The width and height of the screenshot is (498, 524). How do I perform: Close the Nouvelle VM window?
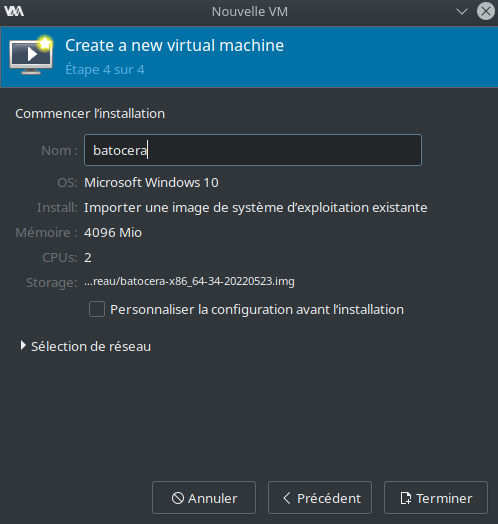486,11
